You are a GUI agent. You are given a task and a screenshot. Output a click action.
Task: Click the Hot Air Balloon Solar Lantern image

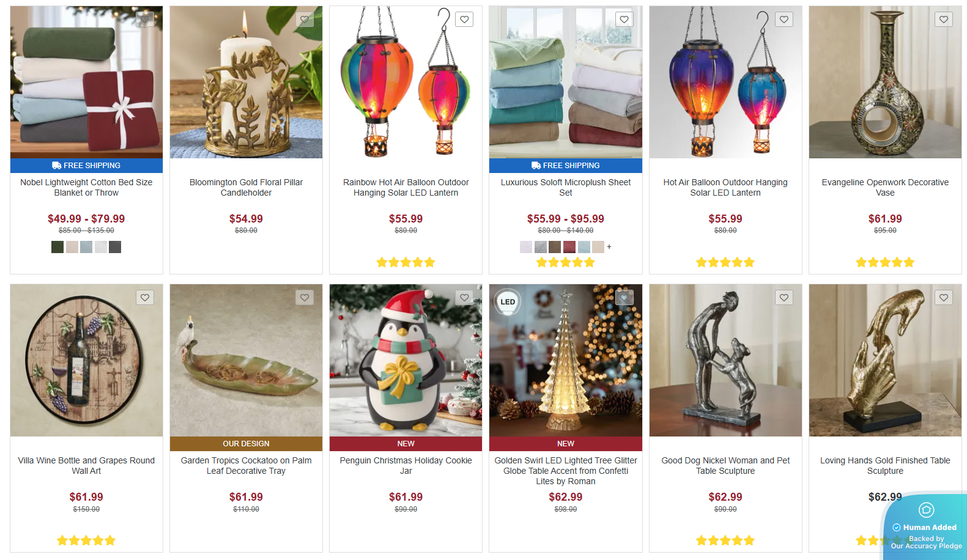(725, 82)
